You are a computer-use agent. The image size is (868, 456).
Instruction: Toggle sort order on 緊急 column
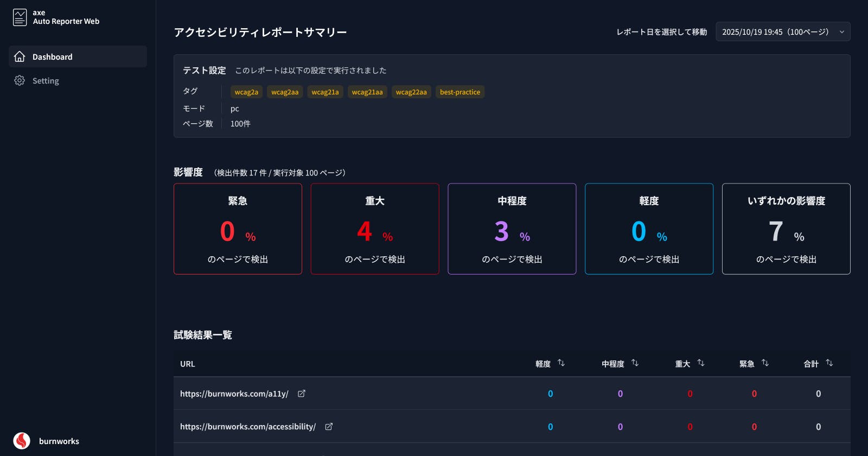click(x=765, y=363)
